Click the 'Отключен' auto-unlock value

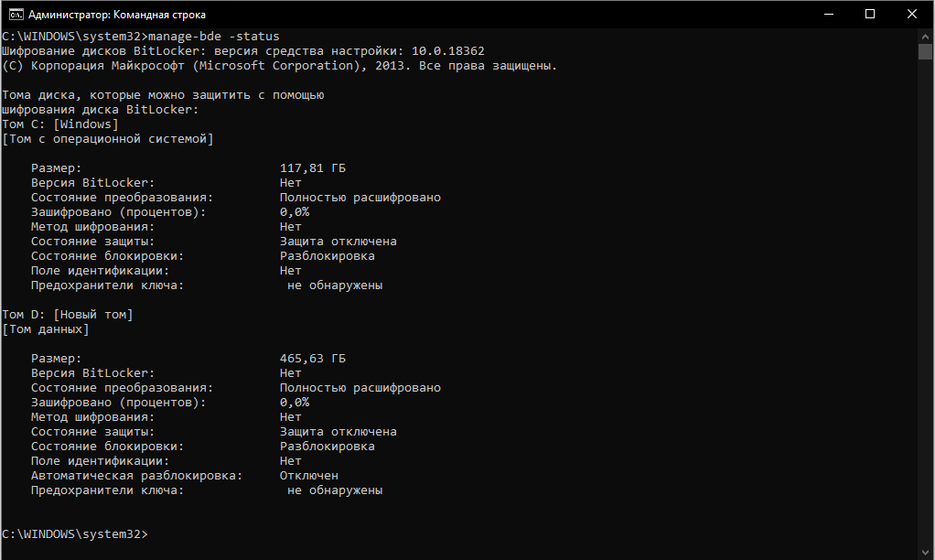coord(309,476)
